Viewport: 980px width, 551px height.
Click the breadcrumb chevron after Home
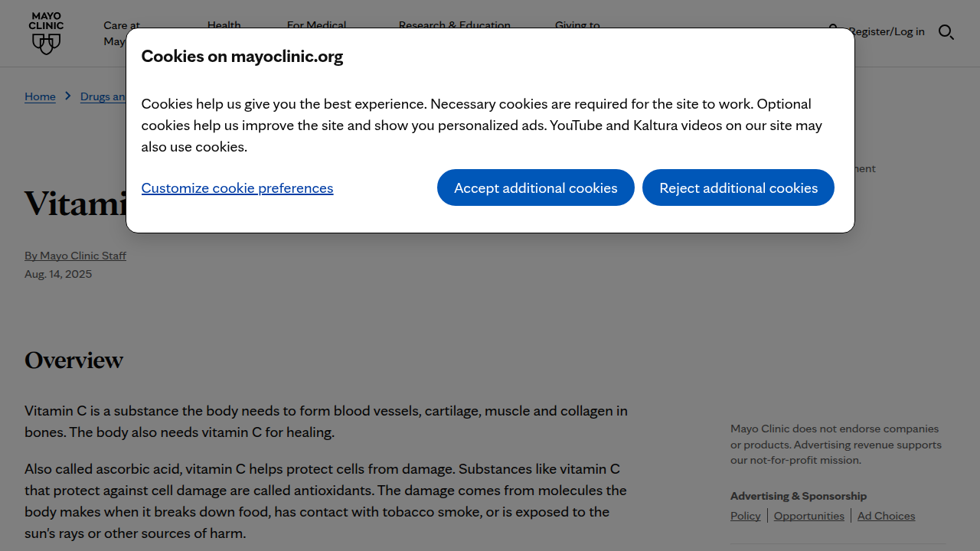(68, 96)
